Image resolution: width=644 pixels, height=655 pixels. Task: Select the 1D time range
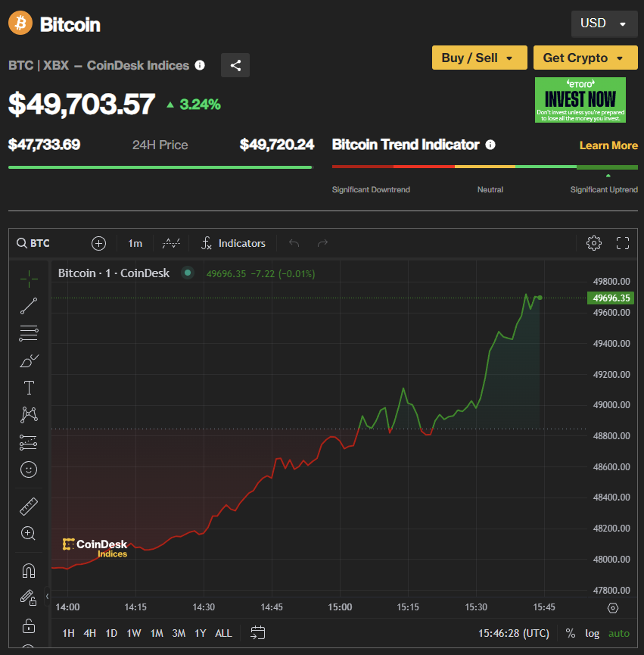111,633
